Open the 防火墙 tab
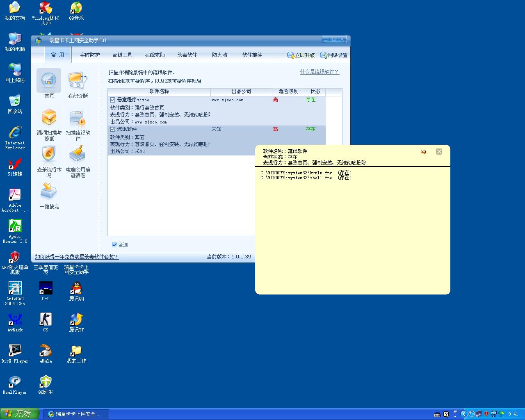 [219, 55]
